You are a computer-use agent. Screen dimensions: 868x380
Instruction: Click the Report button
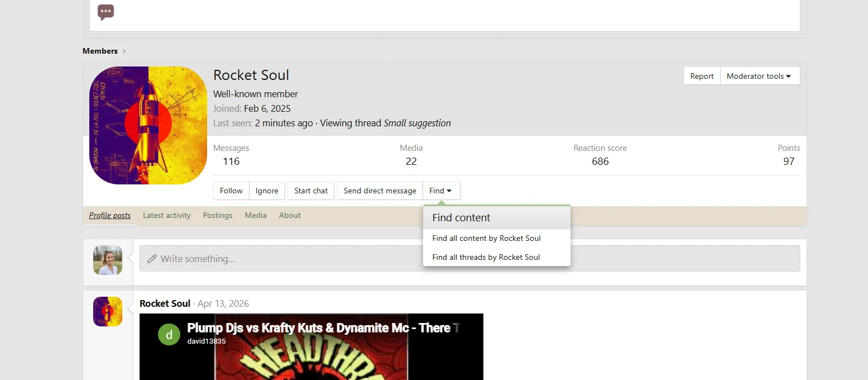click(x=702, y=76)
